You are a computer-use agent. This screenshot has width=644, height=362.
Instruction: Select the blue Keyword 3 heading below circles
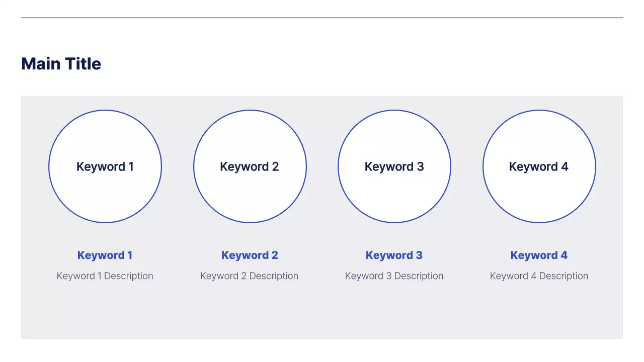pyautogui.click(x=394, y=255)
